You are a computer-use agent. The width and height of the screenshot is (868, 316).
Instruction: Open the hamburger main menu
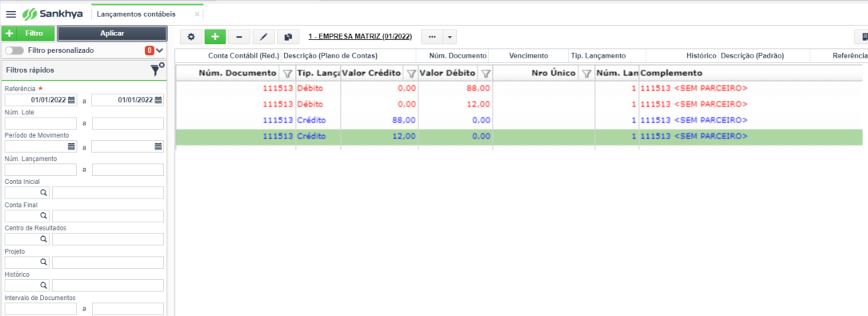tap(11, 14)
